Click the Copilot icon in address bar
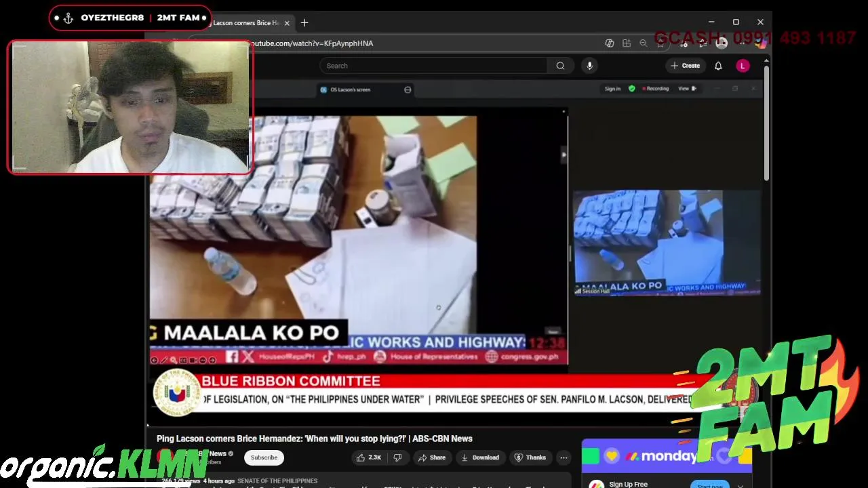 (610, 43)
